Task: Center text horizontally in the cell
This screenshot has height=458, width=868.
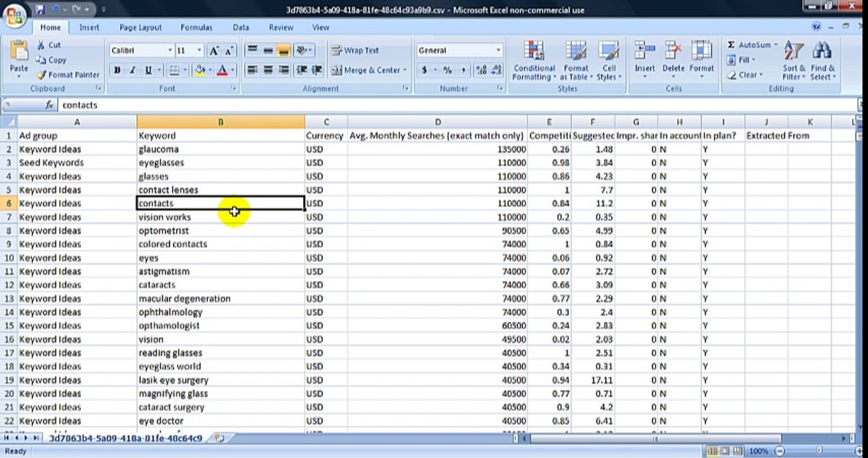Action: pyautogui.click(x=268, y=70)
